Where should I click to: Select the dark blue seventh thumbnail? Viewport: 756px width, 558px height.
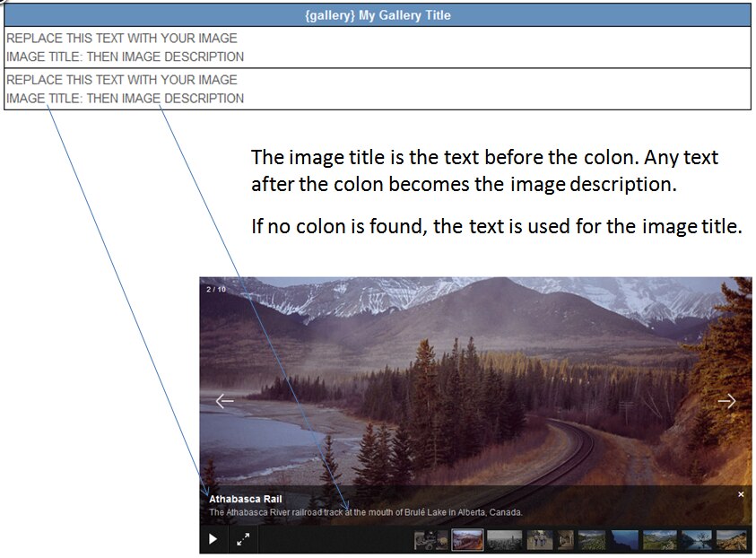click(625, 539)
